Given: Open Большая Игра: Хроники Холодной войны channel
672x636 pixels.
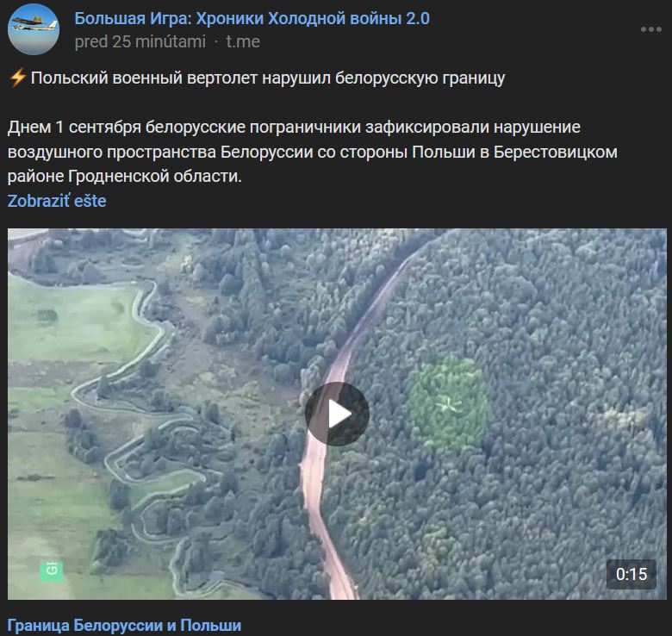Looking at the screenshot, I should [x=252, y=19].
